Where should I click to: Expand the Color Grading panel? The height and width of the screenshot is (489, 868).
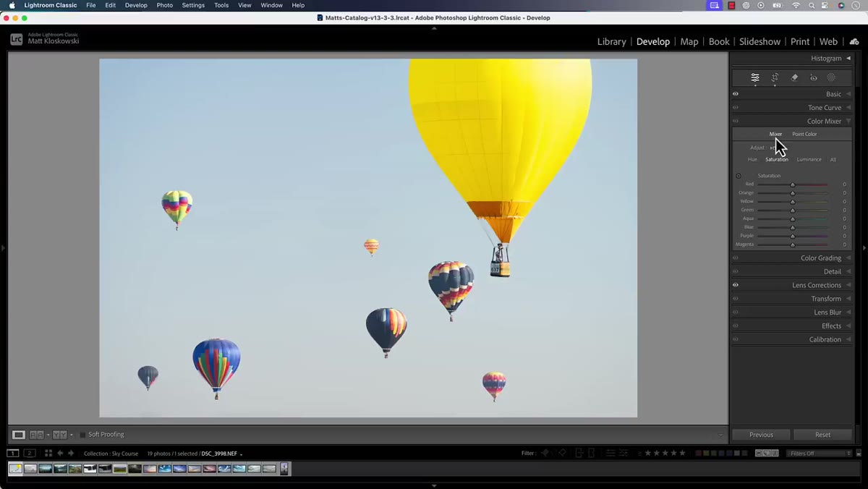848,258
